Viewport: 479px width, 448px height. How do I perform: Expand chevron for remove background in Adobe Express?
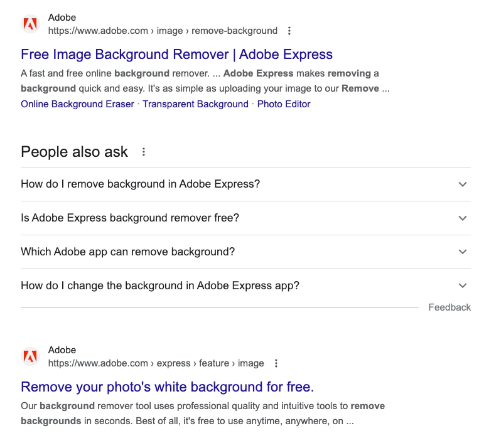(463, 184)
